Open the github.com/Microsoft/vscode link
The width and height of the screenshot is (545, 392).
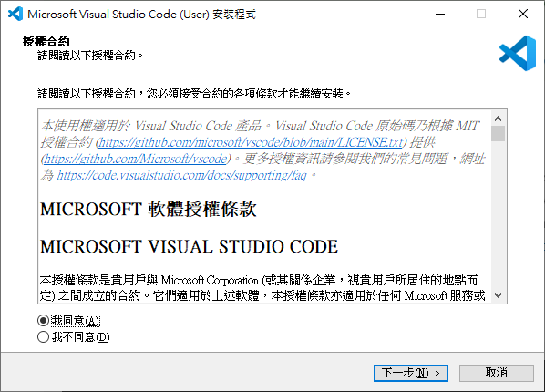pos(136,159)
